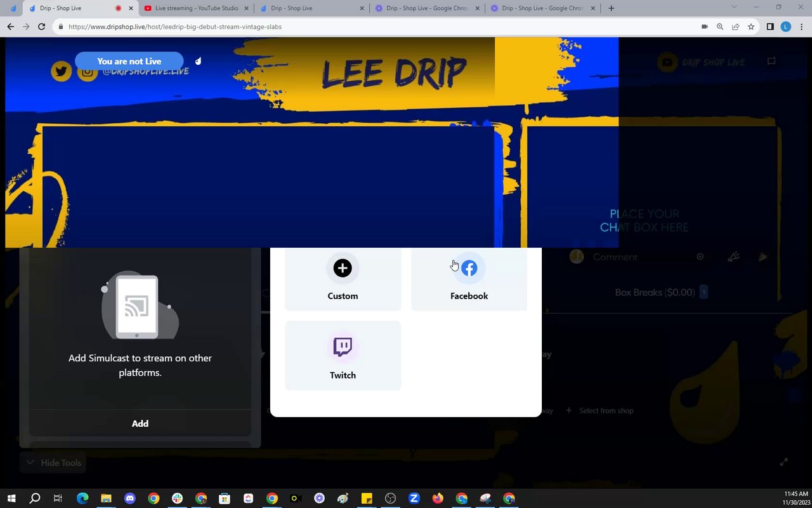This screenshot has height=508, width=812.
Task: Click the send comment arrow icon
Action: pyautogui.click(x=763, y=257)
